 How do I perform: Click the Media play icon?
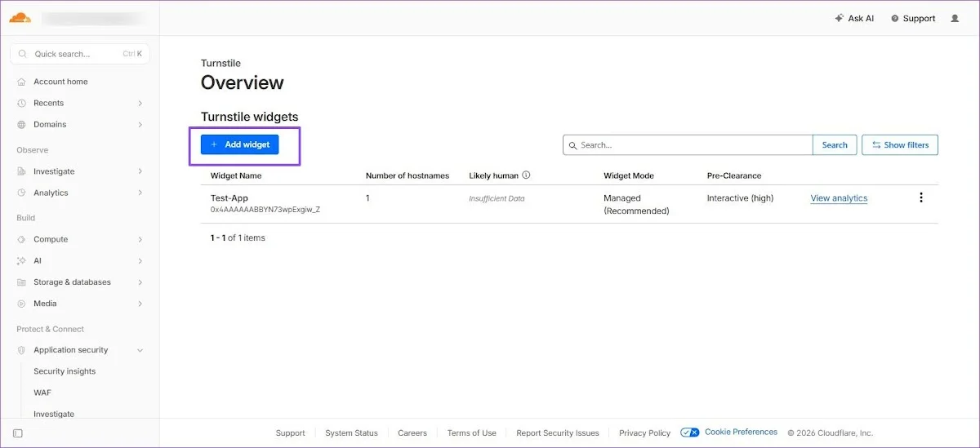[x=21, y=303]
